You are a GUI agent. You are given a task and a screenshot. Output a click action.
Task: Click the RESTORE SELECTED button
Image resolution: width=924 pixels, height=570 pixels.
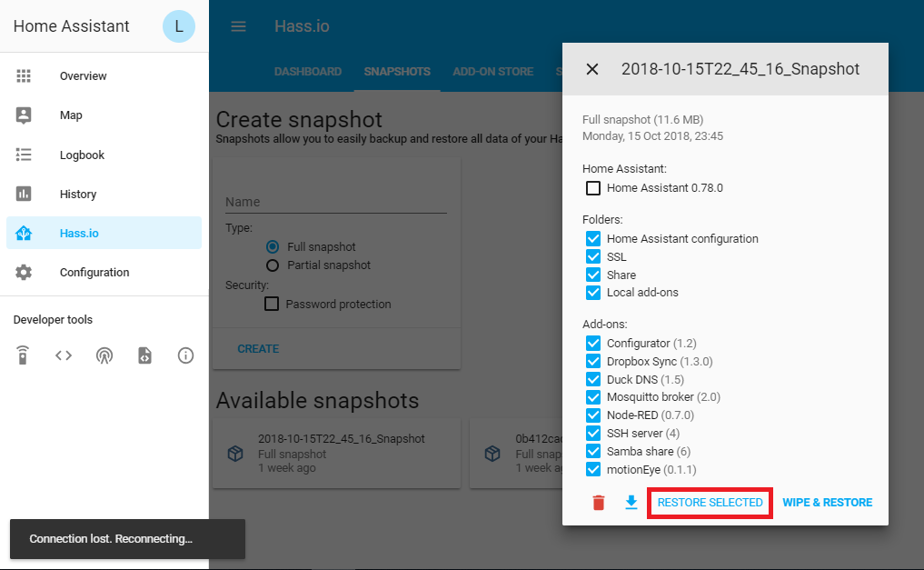click(x=710, y=503)
